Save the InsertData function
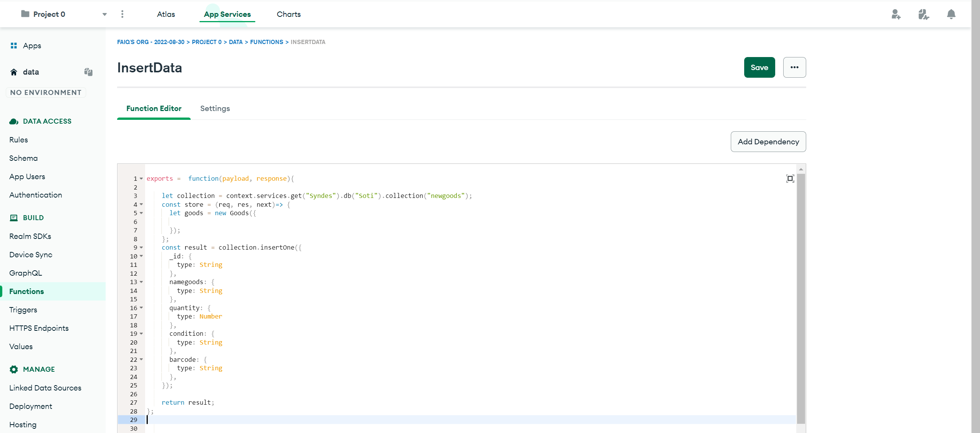 (x=759, y=67)
